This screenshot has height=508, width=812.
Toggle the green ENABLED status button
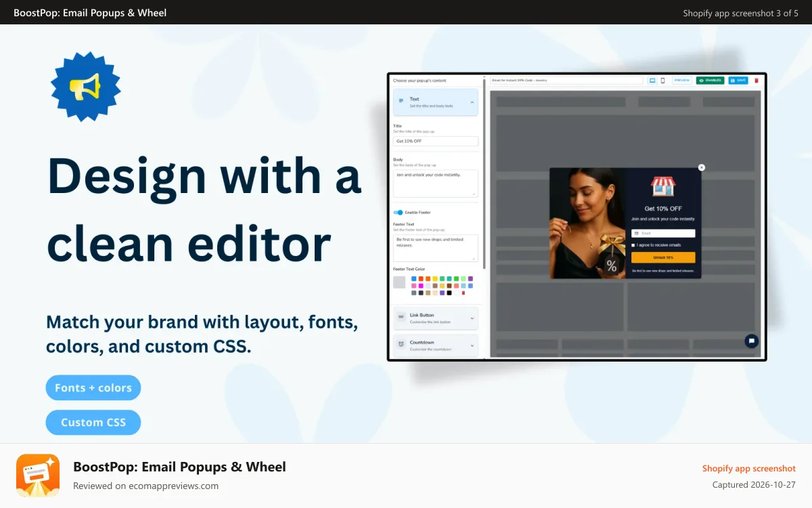[x=710, y=80]
